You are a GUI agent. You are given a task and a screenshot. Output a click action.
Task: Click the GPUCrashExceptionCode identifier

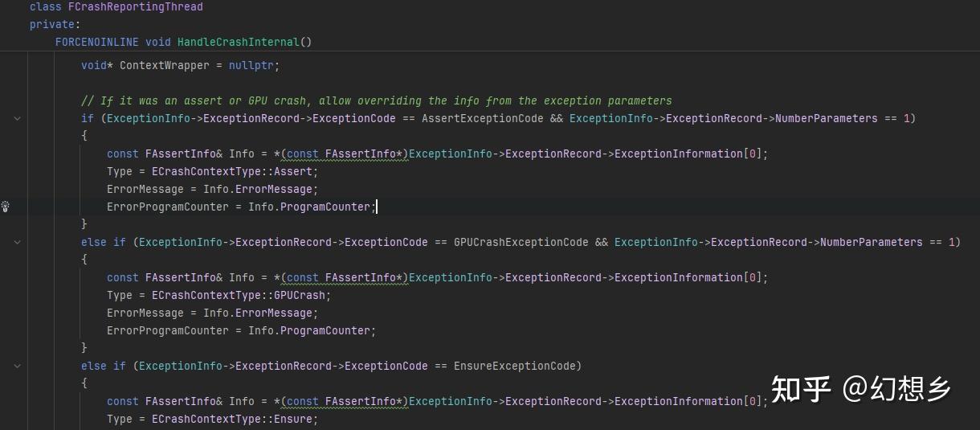(x=521, y=242)
